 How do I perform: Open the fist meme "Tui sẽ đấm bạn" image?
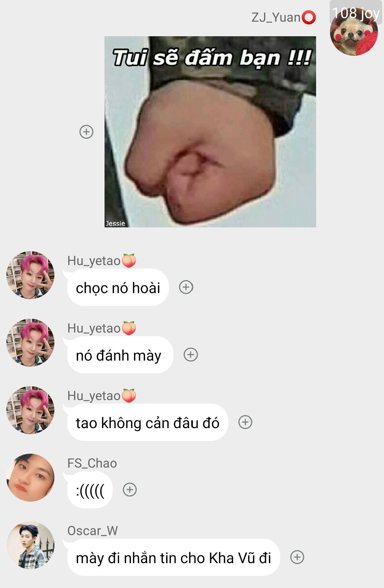(210, 132)
